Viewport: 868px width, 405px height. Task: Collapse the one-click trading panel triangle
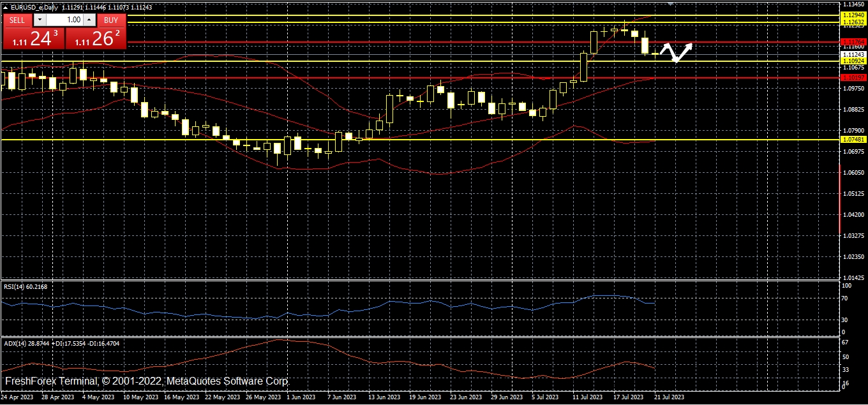click(6, 7)
